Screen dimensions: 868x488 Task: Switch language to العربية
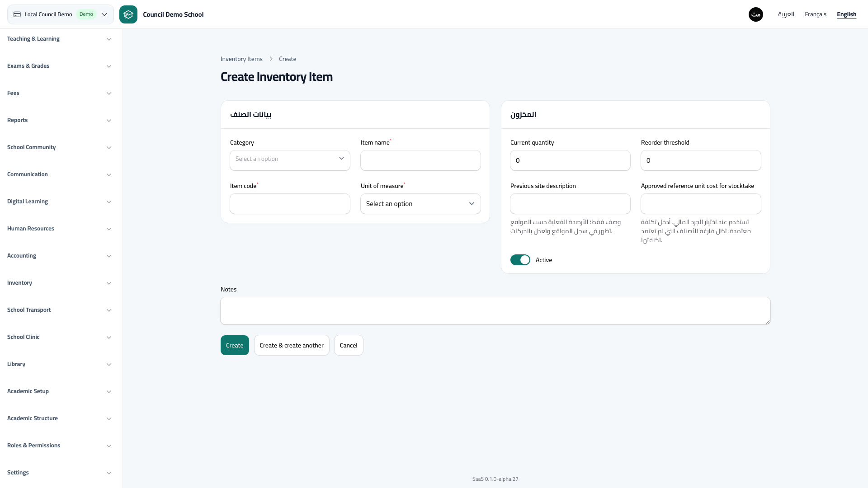(x=786, y=14)
